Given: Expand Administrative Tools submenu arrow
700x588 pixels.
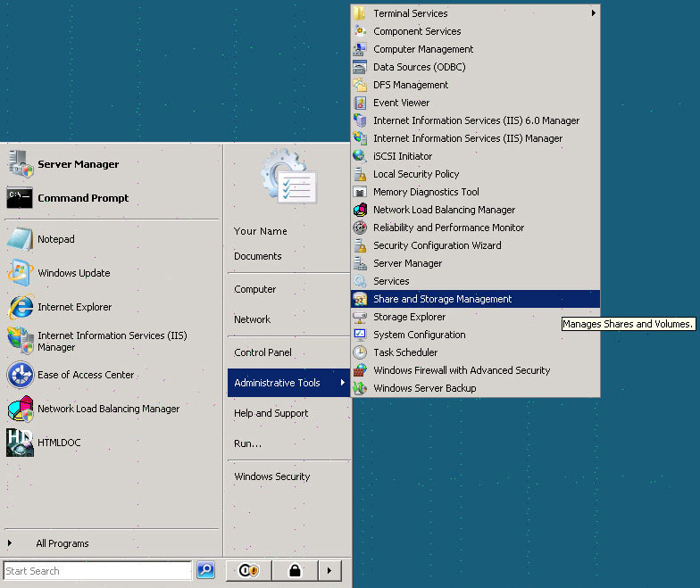Looking at the screenshot, I should point(343,382).
